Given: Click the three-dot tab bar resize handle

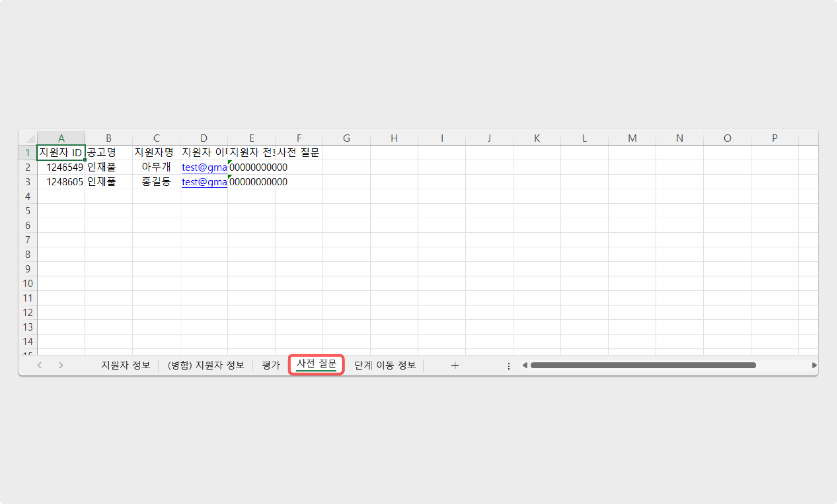Looking at the screenshot, I should [x=509, y=366].
